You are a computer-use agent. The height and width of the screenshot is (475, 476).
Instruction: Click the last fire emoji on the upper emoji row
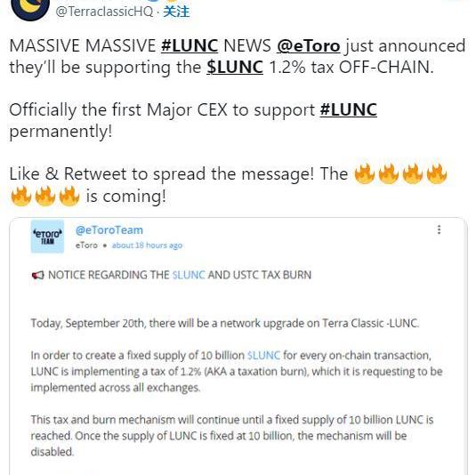tap(437, 173)
